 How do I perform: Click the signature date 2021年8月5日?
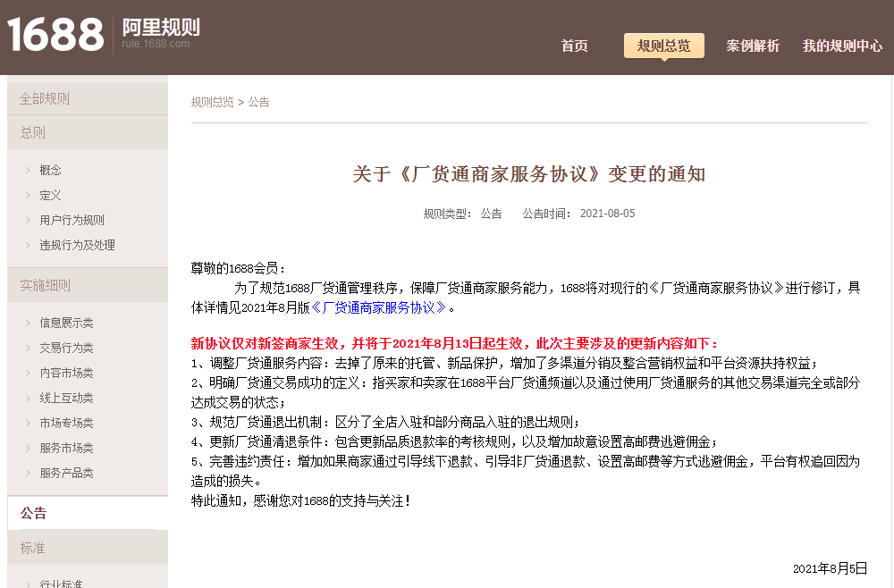click(831, 568)
